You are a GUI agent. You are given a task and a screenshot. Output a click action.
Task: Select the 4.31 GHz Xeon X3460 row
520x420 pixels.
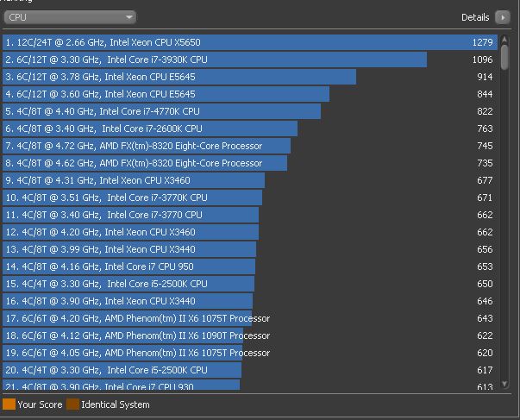click(250, 180)
